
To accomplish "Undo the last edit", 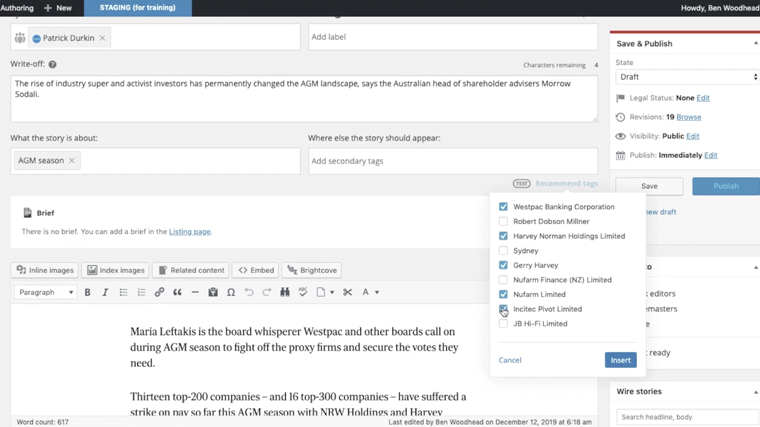I will click(x=249, y=292).
